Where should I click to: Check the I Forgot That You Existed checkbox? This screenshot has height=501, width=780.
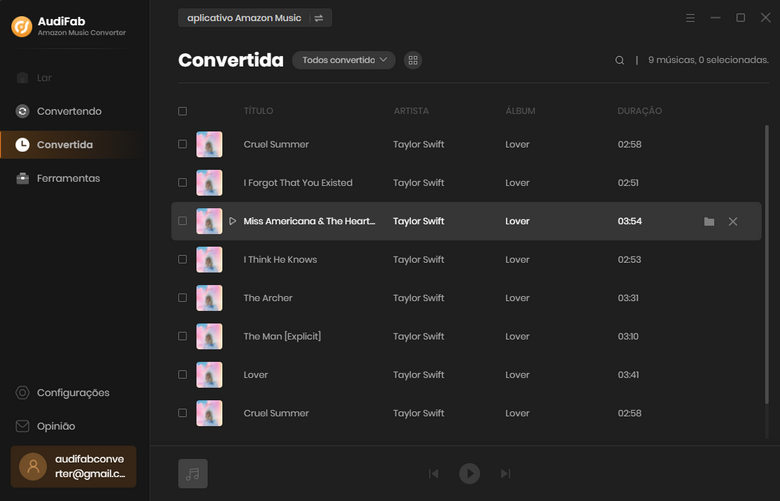[x=183, y=183]
